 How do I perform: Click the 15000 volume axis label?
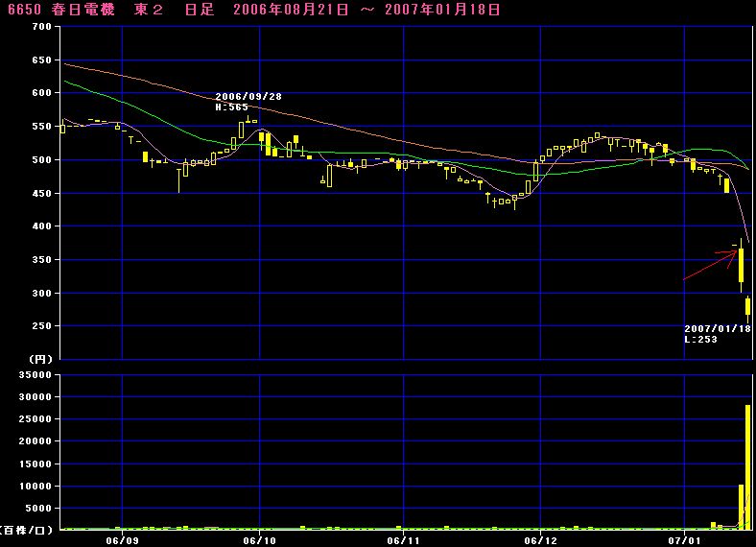35,464
